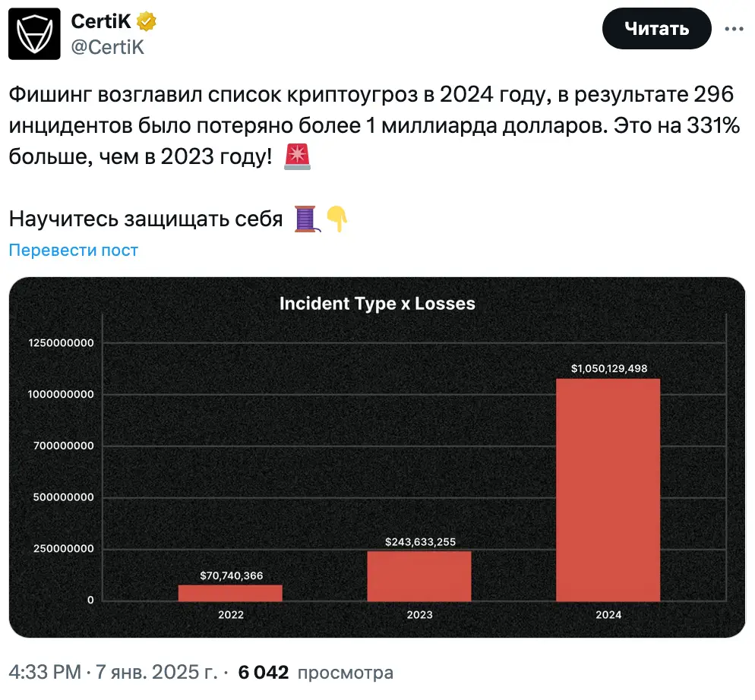Click the CertiK shield profile avatar
755x700 pixels.
[x=34, y=33]
